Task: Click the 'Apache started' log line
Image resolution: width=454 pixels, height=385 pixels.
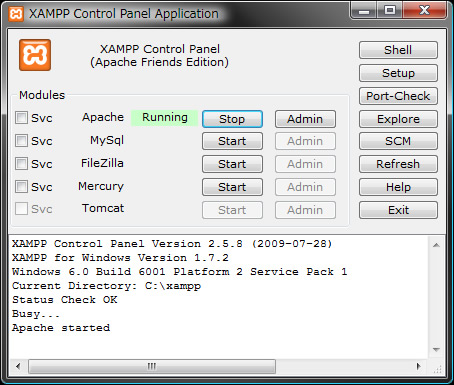Action: pos(61,328)
